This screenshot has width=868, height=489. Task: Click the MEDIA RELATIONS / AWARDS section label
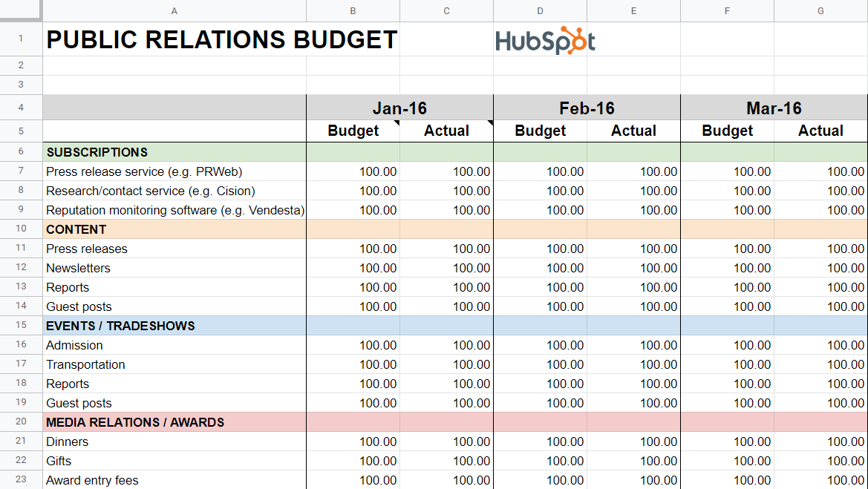pyautogui.click(x=135, y=422)
